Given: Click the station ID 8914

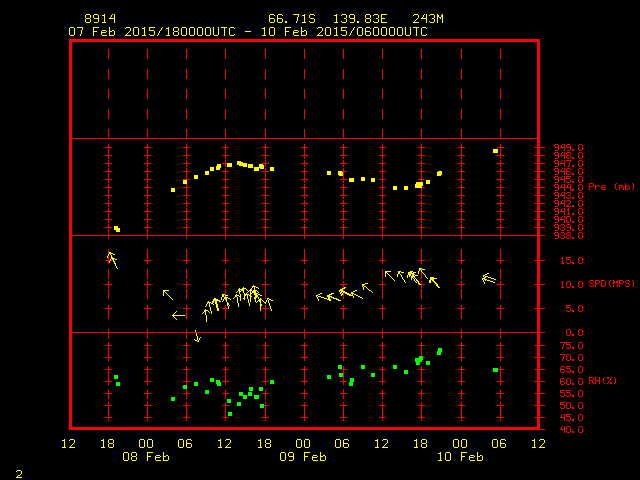Looking at the screenshot, I should point(100,19).
